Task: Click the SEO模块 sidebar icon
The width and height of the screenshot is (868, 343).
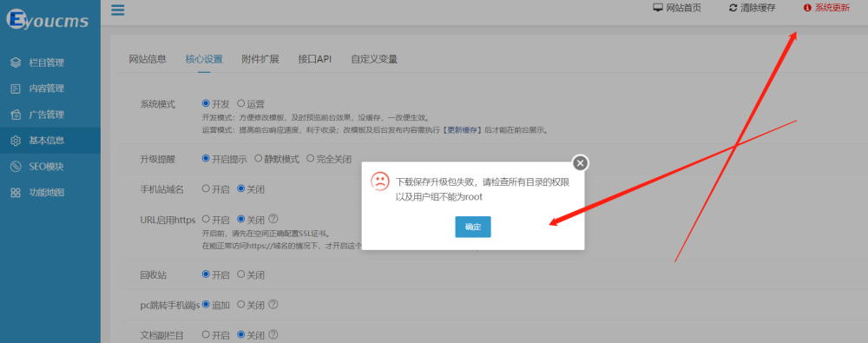Action: [x=16, y=167]
